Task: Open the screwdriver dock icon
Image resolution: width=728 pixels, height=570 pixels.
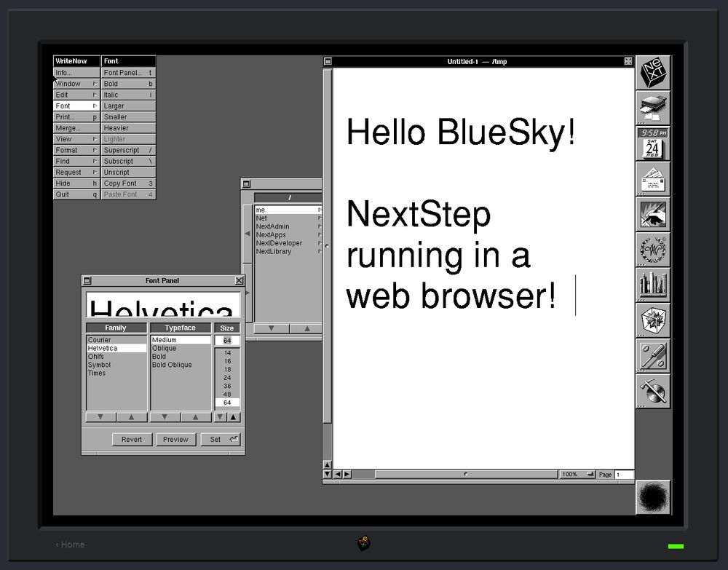Action: (x=653, y=355)
